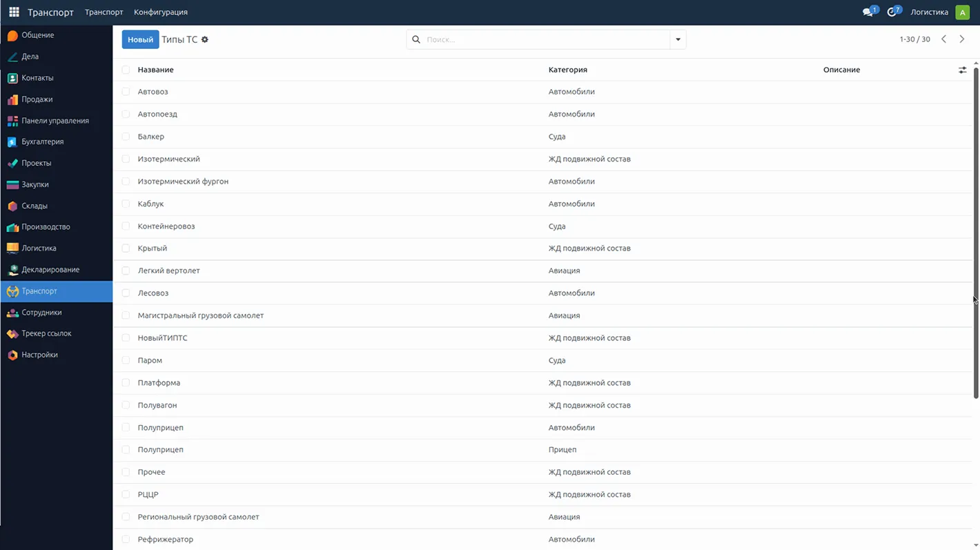The height and width of the screenshot is (550, 980).
Task: Click the Транспорт app title in navbar
Action: tap(50, 12)
